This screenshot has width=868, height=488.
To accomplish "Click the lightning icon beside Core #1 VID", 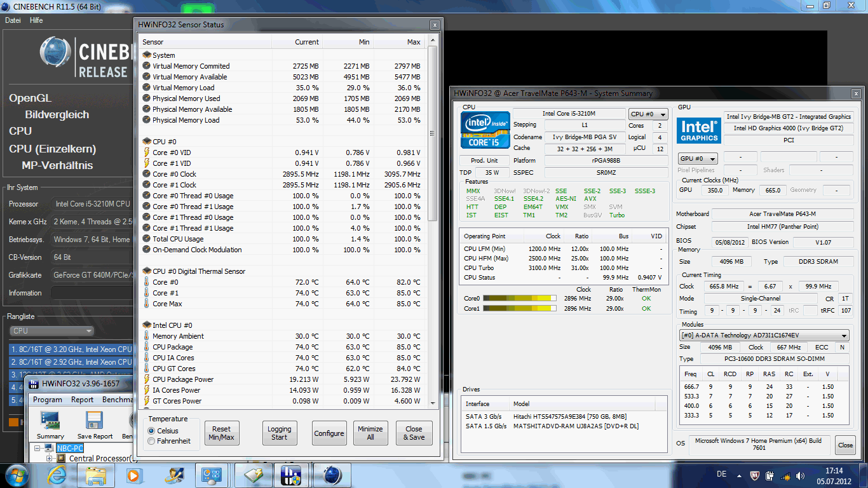I will [x=147, y=163].
